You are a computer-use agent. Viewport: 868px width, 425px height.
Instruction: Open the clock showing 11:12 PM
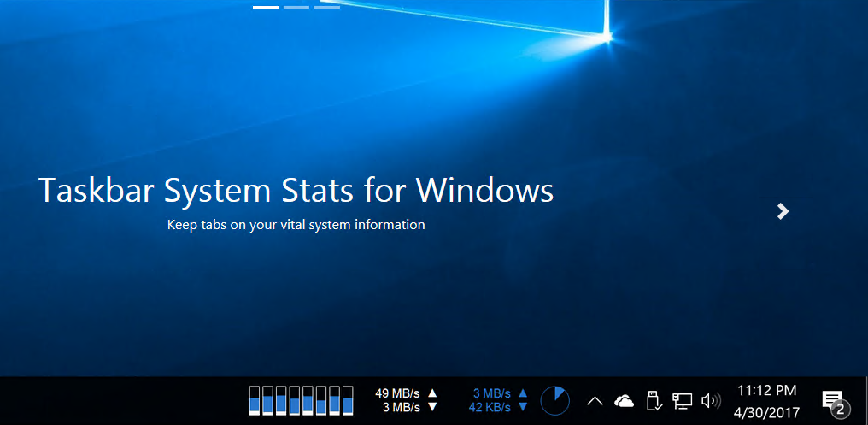click(766, 390)
